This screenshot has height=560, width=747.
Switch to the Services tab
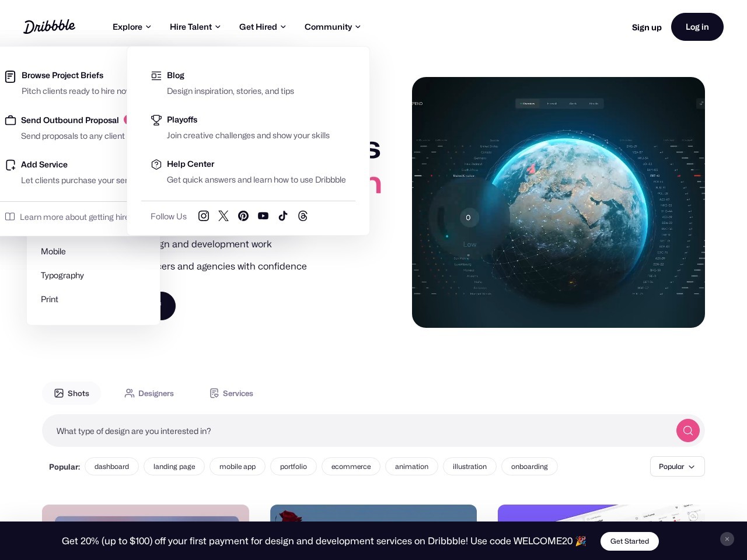pyautogui.click(x=231, y=393)
